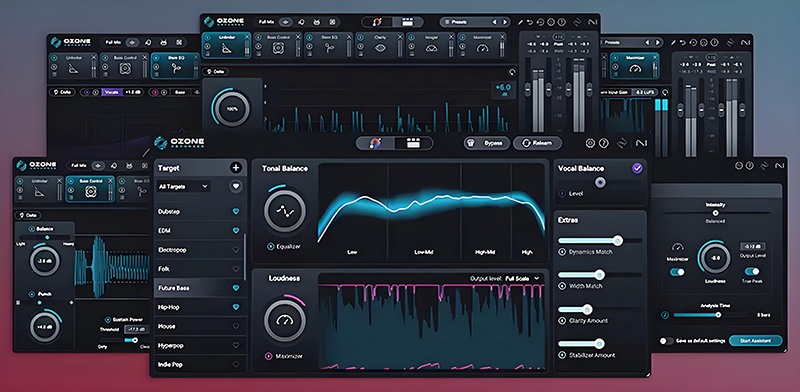800x392 pixels.
Task: Toggle the Maximizer power button under Loudness
Action: point(268,356)
